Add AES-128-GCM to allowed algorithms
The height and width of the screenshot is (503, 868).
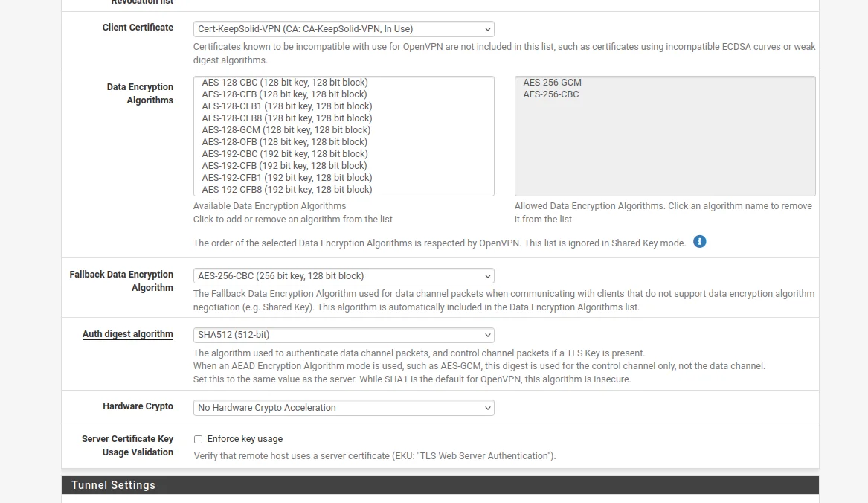tap(286, 130)
